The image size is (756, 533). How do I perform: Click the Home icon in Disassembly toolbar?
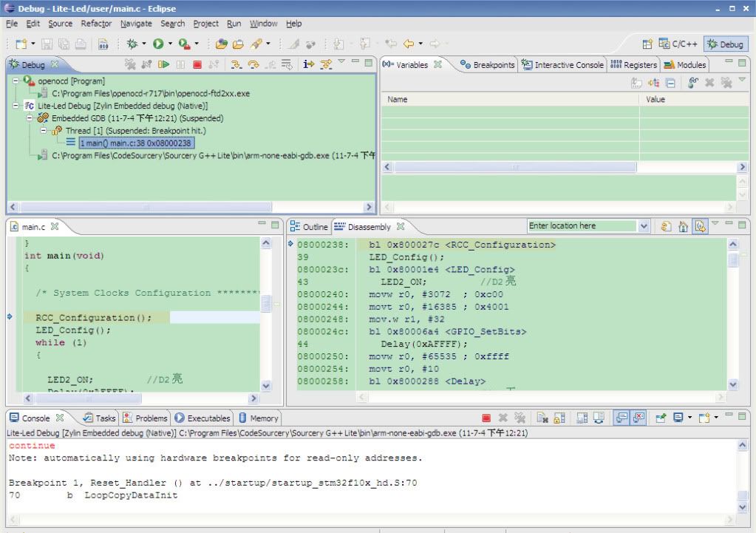click(x=684, y=226)
